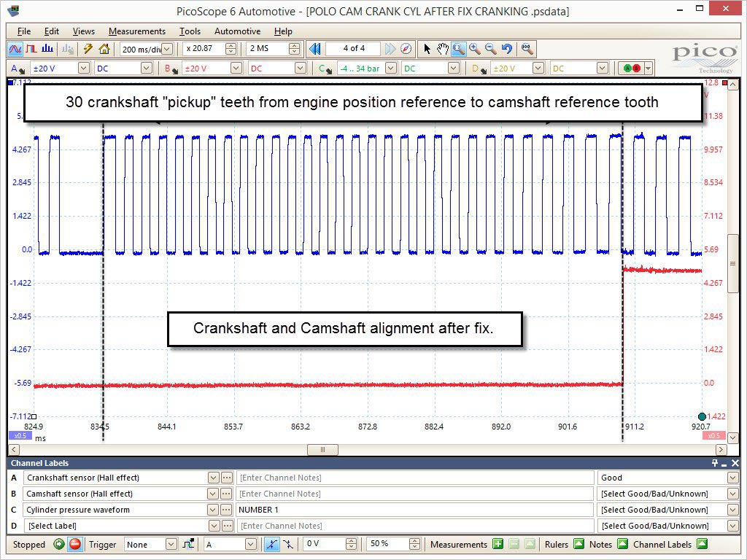Open Channel B options button
The image size is (747, 560).
point(171,69)
